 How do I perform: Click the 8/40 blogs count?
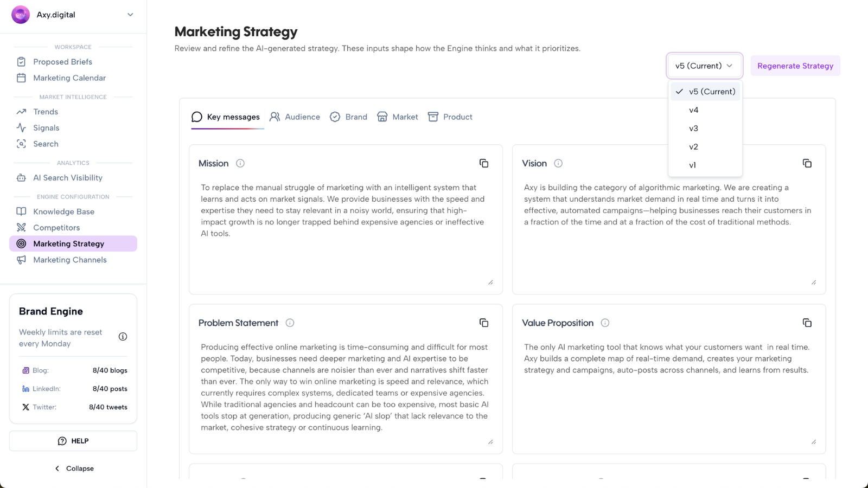click(x=110, y=370)
